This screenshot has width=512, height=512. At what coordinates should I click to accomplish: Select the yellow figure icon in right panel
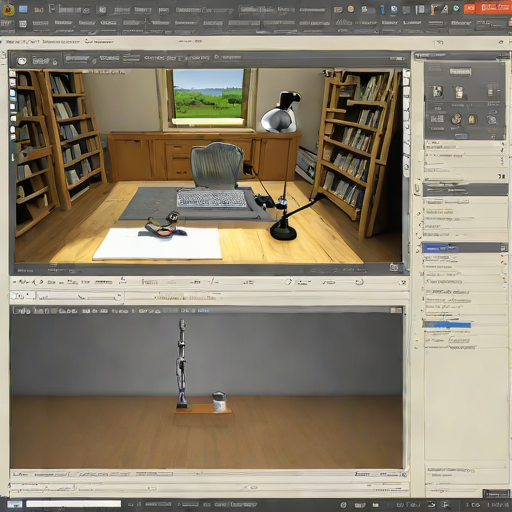coord(472,119)
